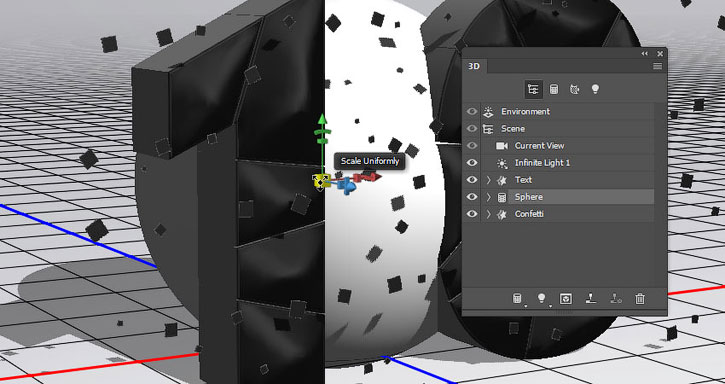This screenshot has height=384, width=725.
Task: Hide the Confetti mesh
Action: [x=472, y=214]
